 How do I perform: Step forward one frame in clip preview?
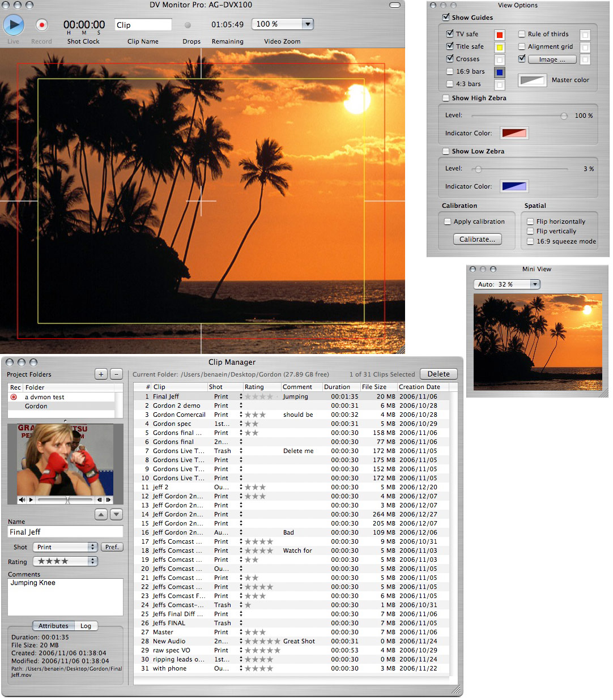tap(108, 500)
